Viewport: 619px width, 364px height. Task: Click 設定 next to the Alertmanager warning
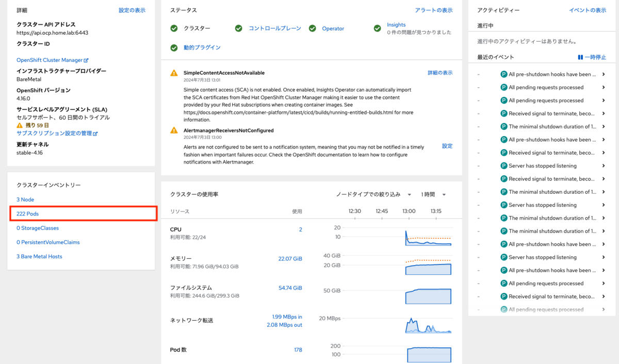[x=447, y=146]
